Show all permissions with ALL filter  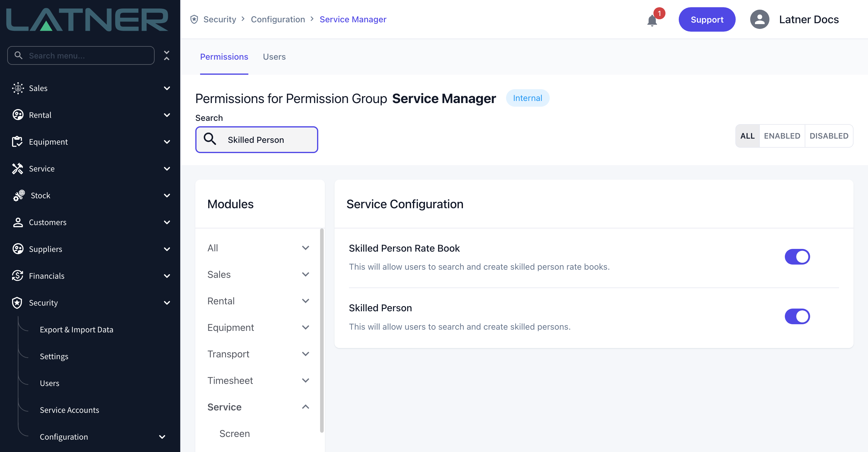(747, 136)
